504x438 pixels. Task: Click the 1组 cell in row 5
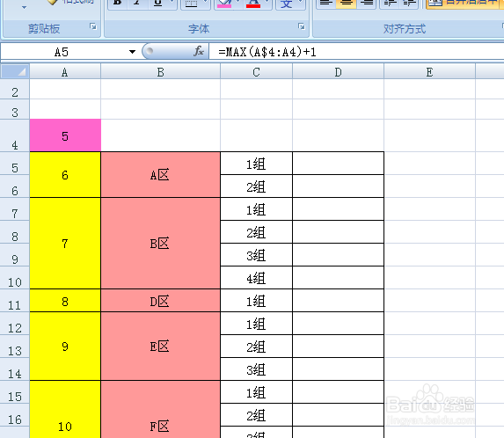pos(256,164)
